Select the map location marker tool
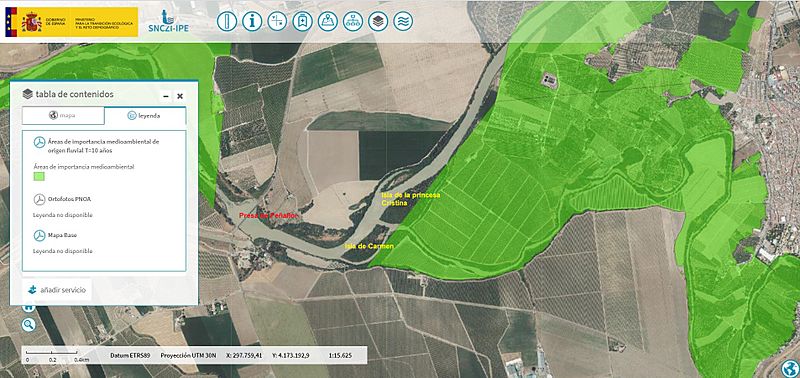 (x=328, y=21)
